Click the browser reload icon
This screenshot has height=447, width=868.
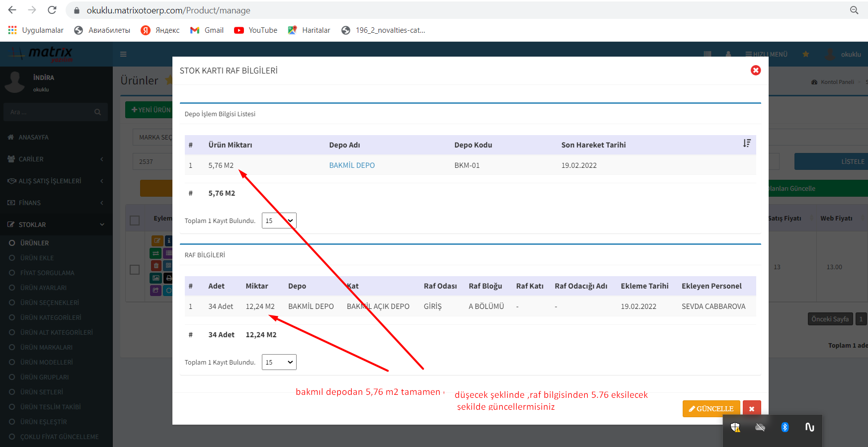pyautogui.click(x=52, y=10)
